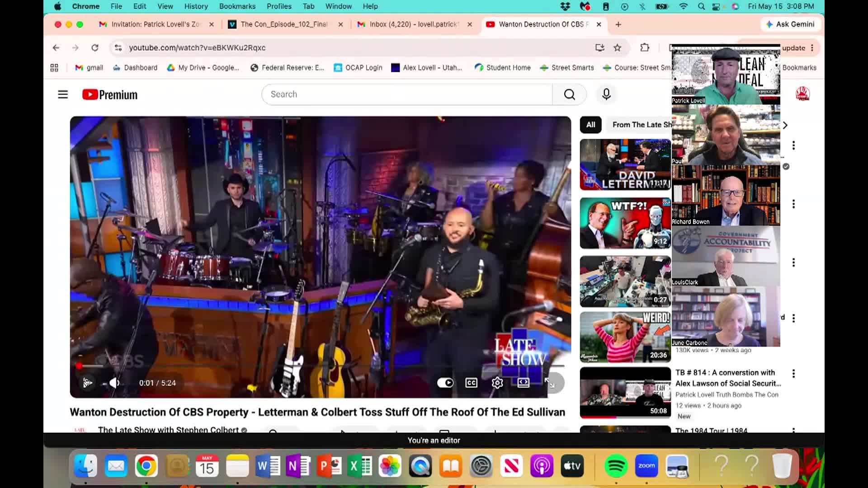Open Wi-Fi status in the menu bar
Screen dimensions: 868x488
click(x=683, y=6)
